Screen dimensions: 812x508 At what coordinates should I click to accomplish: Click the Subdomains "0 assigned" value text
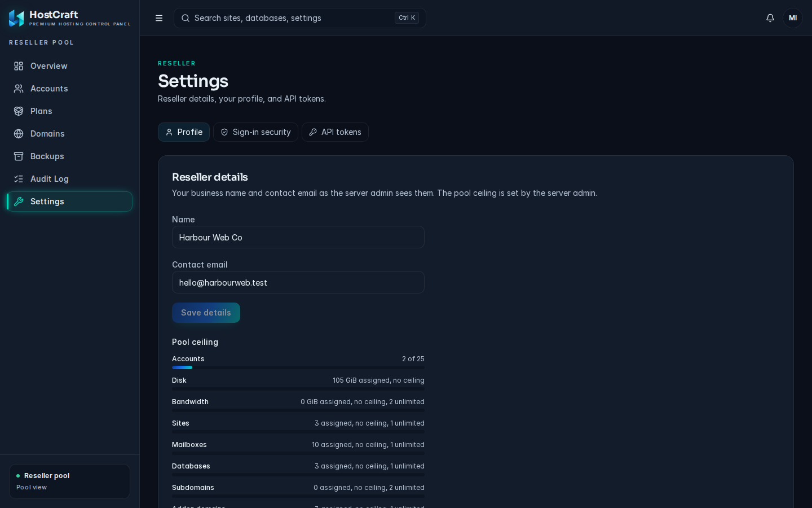369,488
